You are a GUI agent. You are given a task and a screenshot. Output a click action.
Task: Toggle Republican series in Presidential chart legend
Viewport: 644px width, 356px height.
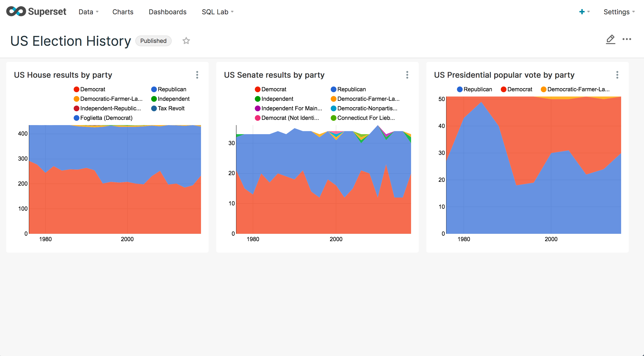point(477,89)
